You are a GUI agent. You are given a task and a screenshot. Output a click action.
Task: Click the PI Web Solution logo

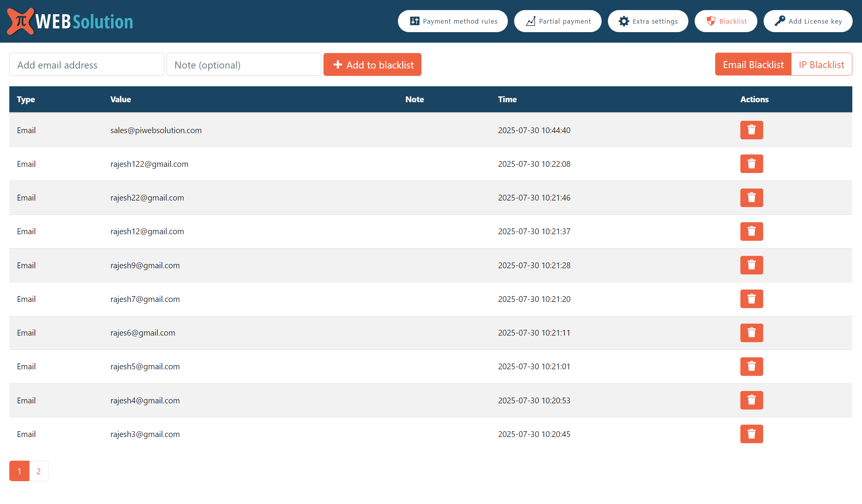click(x=70, y=21)
